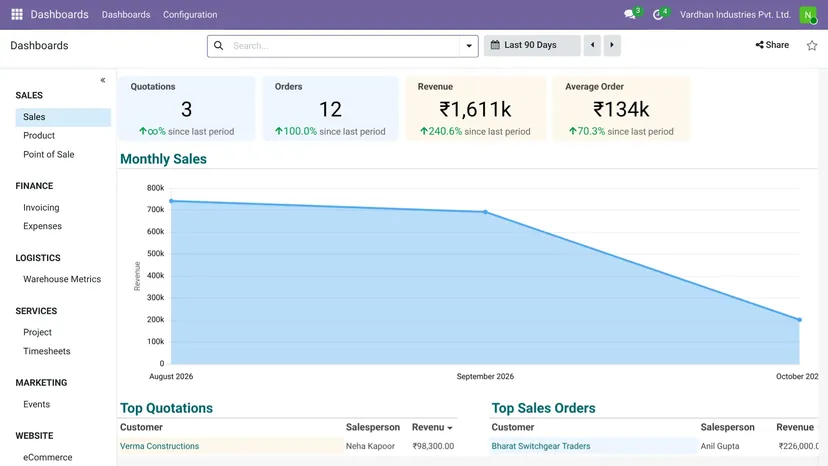
Task: Open the Project dashboard
Action: tap(37, 332)
